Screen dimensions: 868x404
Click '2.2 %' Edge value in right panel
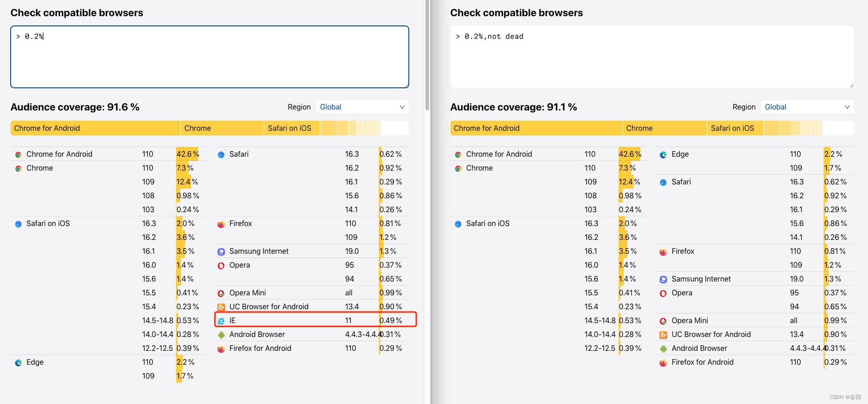pyautogui.click(x=833, y=154)
